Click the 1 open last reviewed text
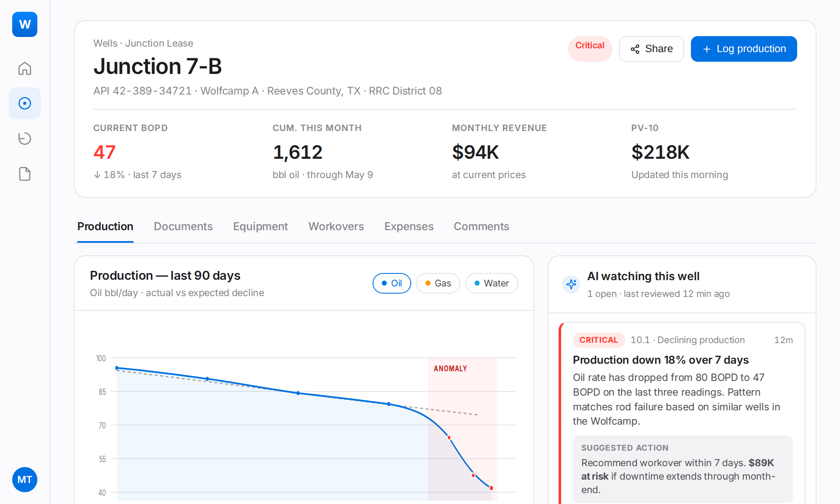840x504 pixels. click(659, 294)
